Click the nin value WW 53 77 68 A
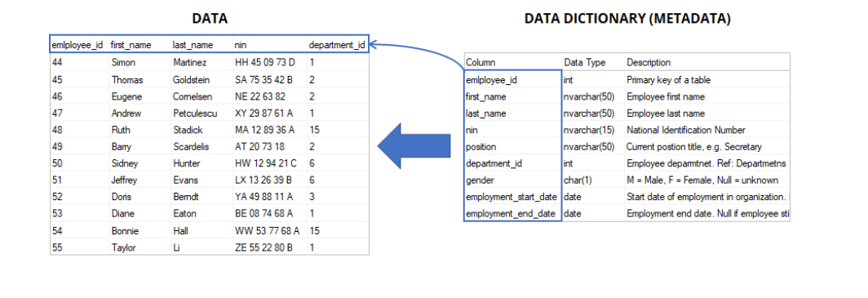Viewport: 868px width, 298px height. click(x=267, y=230)
